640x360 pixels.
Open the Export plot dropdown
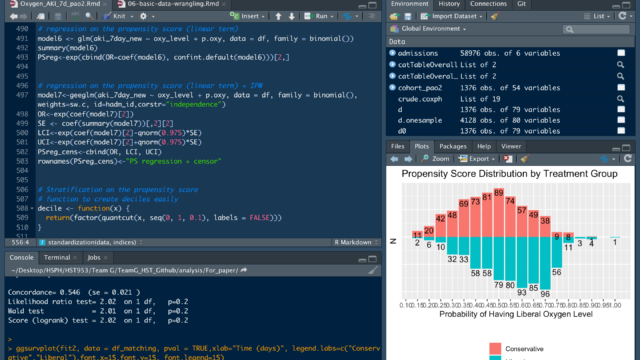click(x=477, y=159)
